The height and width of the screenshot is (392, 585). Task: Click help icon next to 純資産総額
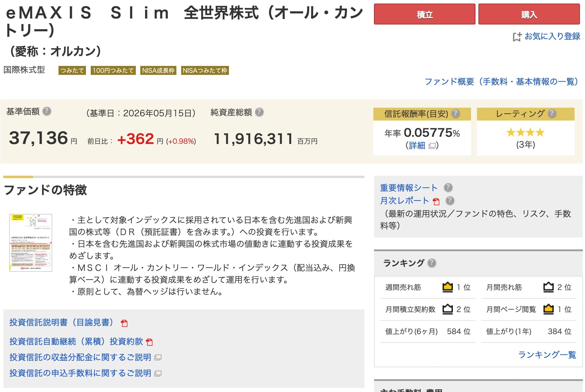tap(259, 112)
